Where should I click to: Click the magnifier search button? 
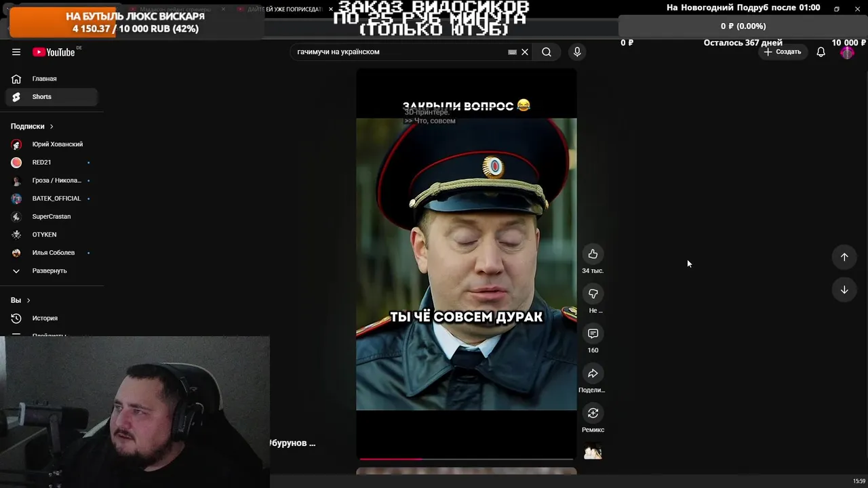[547, 52]
